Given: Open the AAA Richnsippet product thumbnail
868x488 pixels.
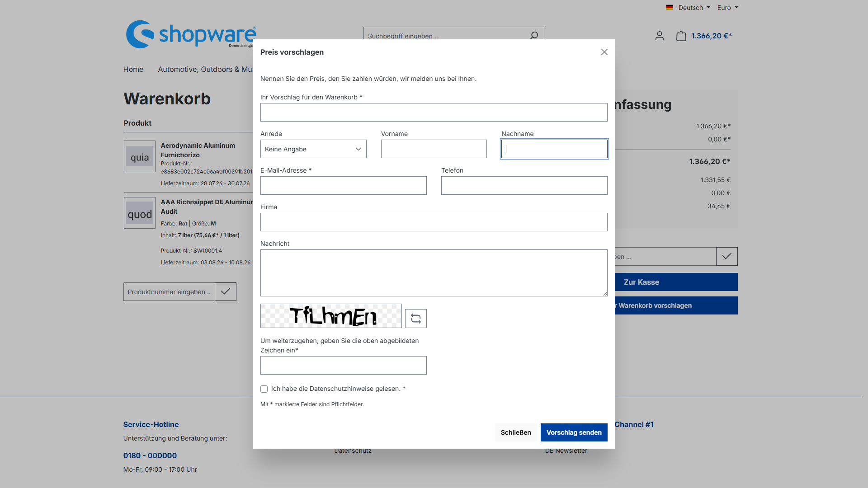Looking at the screenshot, I should point(140,213).
